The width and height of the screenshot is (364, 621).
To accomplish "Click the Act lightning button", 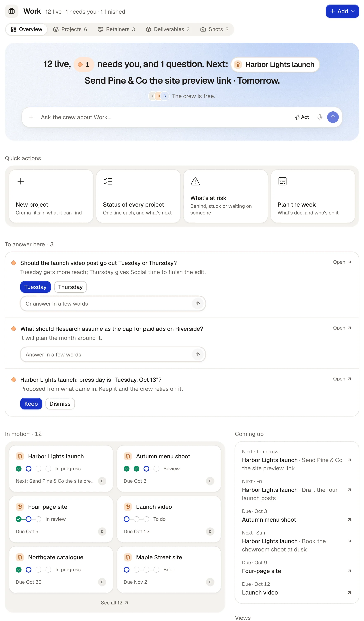I will click(302, 117).
